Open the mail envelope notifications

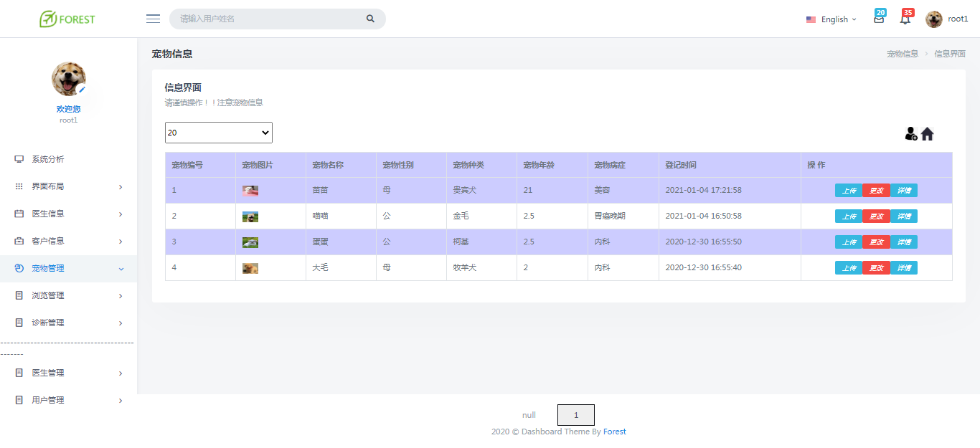(879, 19)
